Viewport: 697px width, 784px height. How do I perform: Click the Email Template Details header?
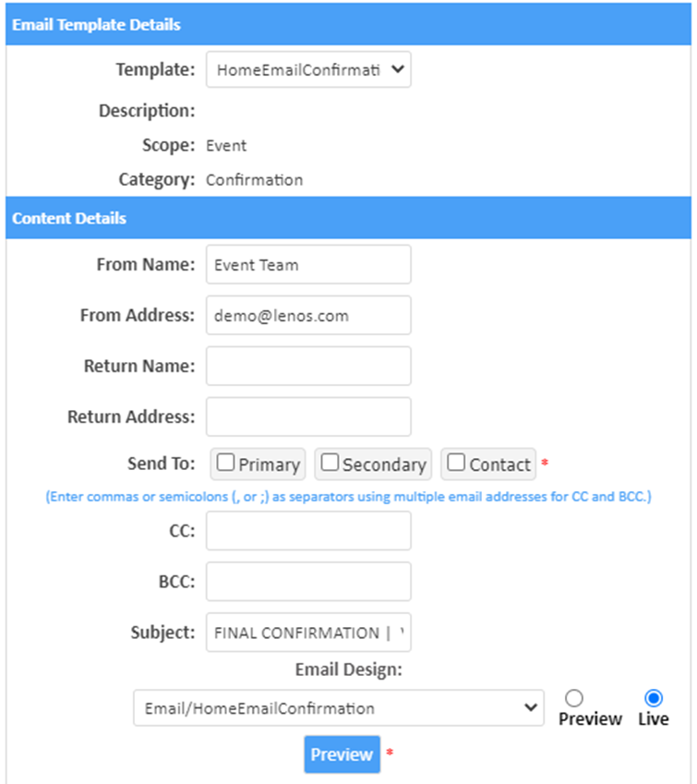(x=96, y=25)
